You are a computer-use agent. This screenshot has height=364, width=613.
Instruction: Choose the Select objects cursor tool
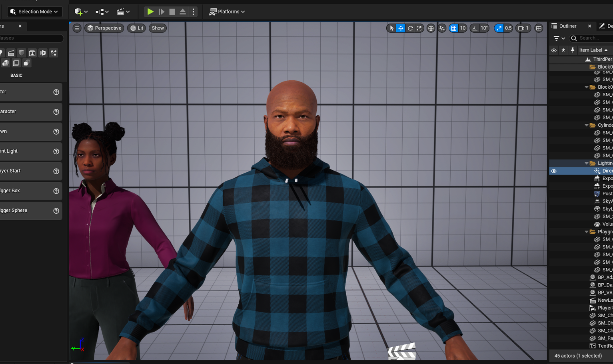click(x=391, y=28)
